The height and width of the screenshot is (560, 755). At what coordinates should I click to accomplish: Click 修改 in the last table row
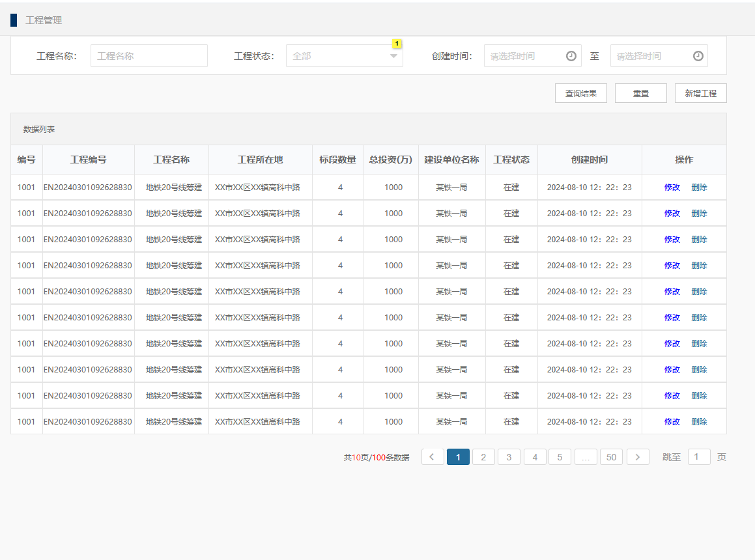[672, 422]
